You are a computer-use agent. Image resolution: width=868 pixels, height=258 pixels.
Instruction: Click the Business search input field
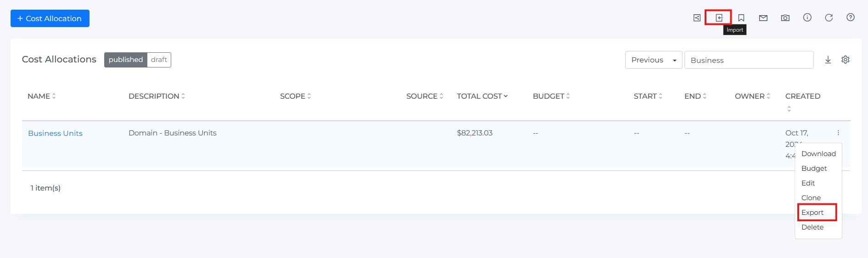749,60
